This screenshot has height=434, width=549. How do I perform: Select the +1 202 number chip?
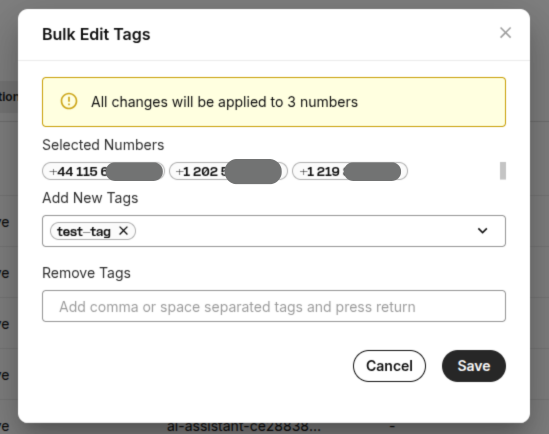pyautogui.click(x=228, y=172)
